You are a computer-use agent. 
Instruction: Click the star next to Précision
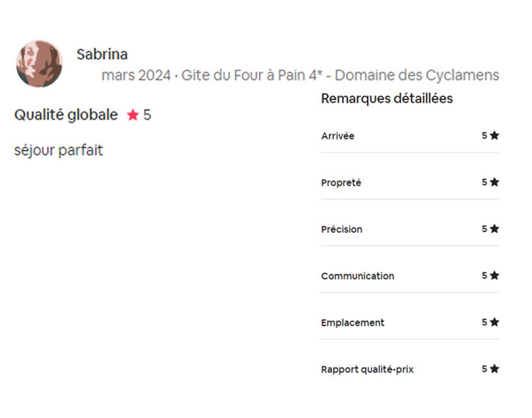pyautogui.click(x=494, y=229)
